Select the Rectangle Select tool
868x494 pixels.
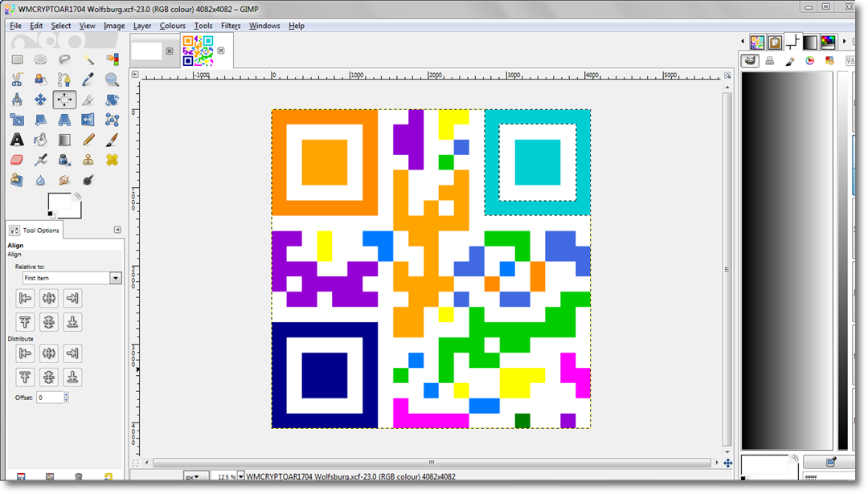[17, 59]
